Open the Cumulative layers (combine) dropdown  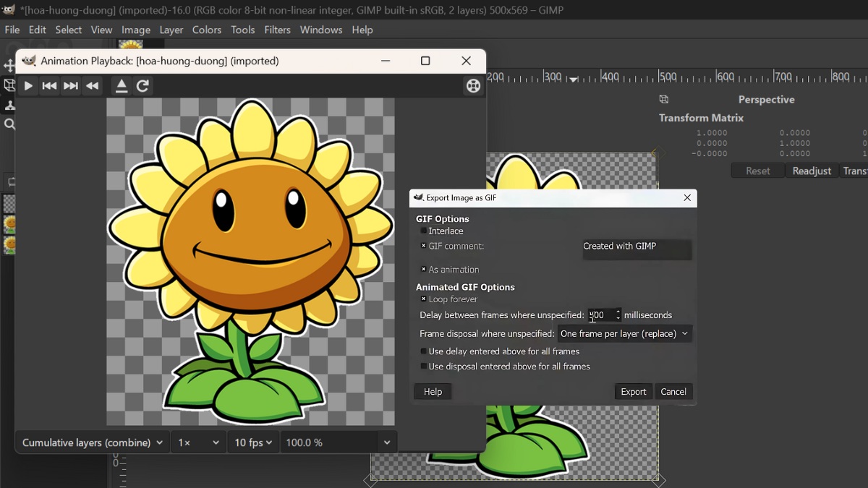93,442
